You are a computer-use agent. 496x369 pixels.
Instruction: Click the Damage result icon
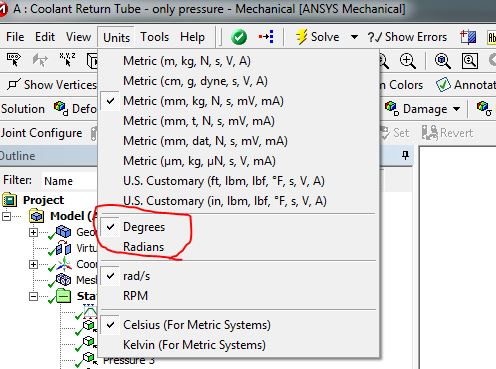[x=392, y=108]
